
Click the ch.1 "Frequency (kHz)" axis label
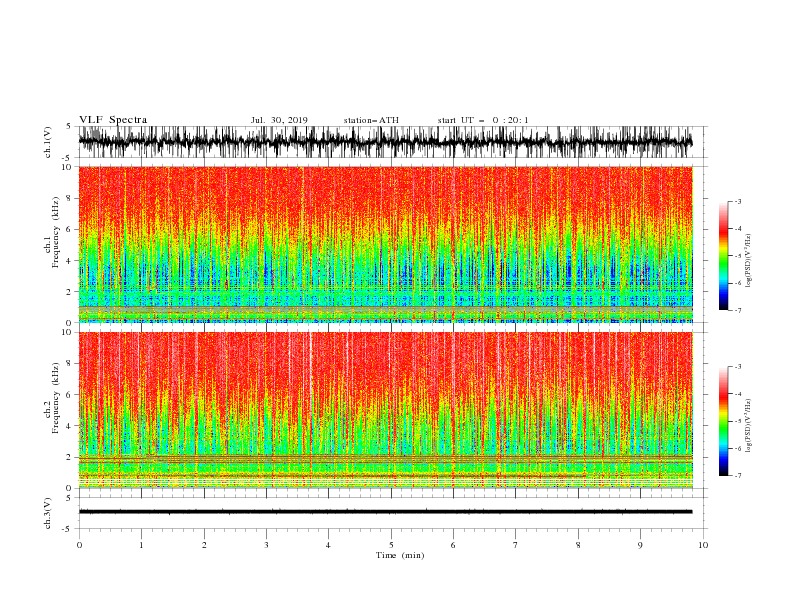click(56, 233)
